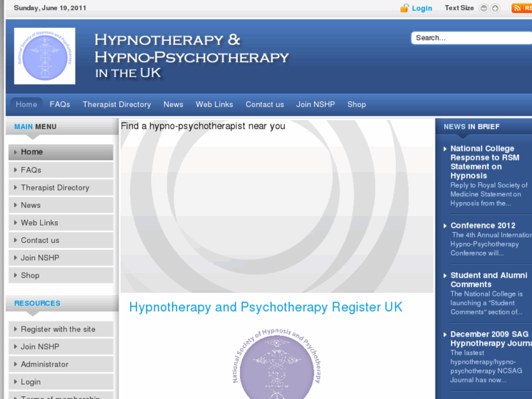Open News in the Main Menu sidebar

(61, 205)
